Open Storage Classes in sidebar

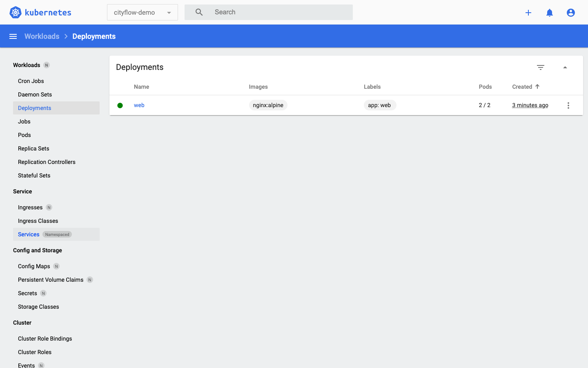point(56,307)
